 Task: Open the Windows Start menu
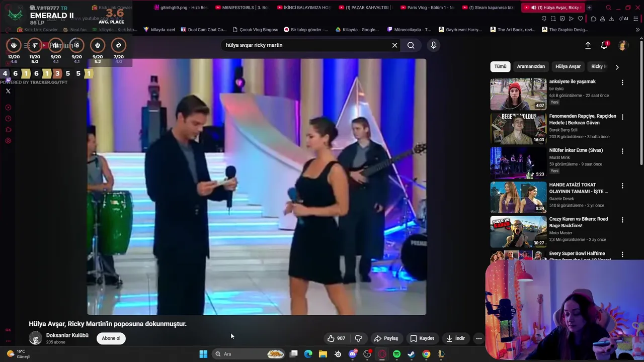click(x=203, y=354)
